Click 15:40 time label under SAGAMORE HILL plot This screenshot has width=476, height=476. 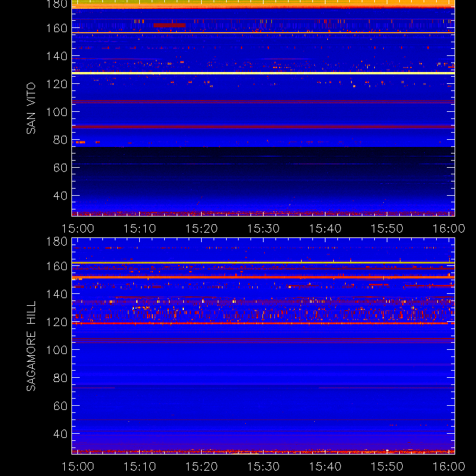pos(325,466)
